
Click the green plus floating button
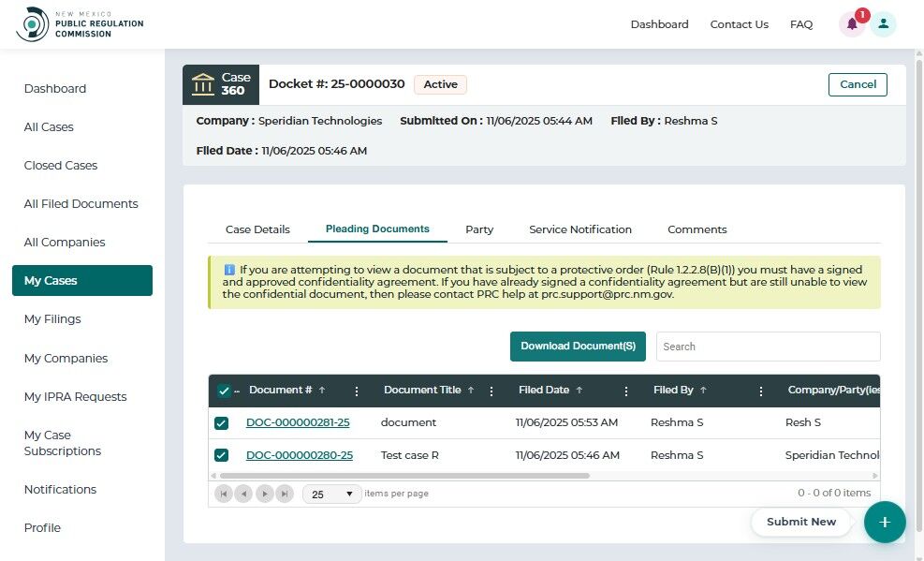(x=885, y=522)
